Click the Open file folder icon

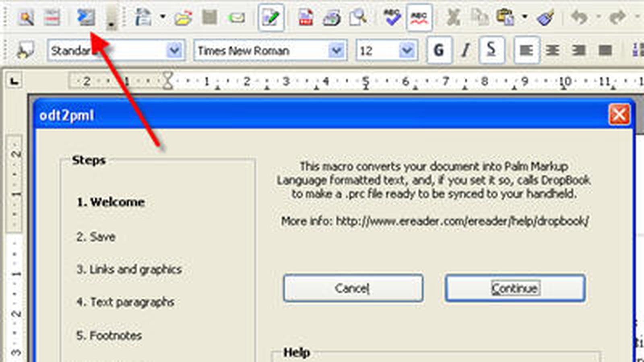pos(183,18)
